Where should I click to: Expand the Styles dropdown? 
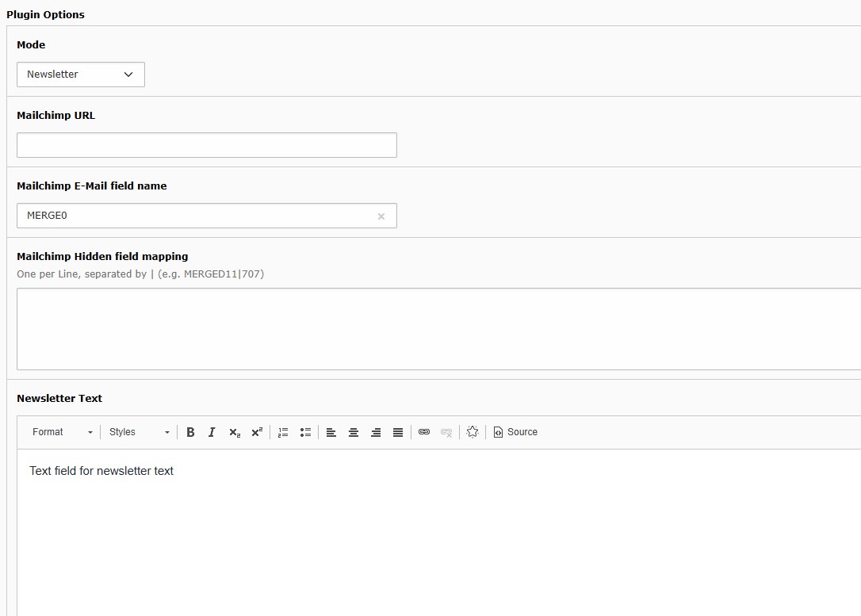[139, 432]
